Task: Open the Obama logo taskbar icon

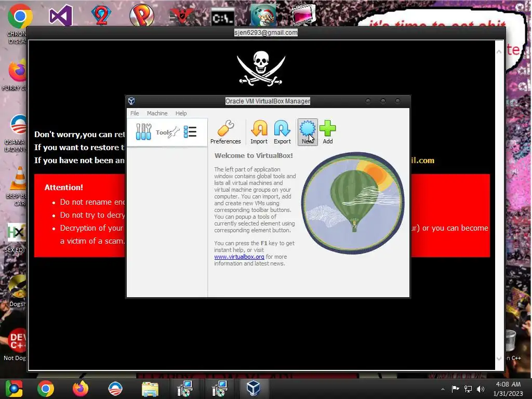Action: (x=115, y=389)
